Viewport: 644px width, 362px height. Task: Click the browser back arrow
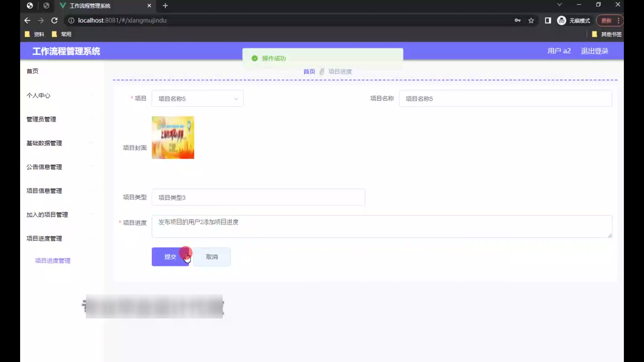point(27,20)
